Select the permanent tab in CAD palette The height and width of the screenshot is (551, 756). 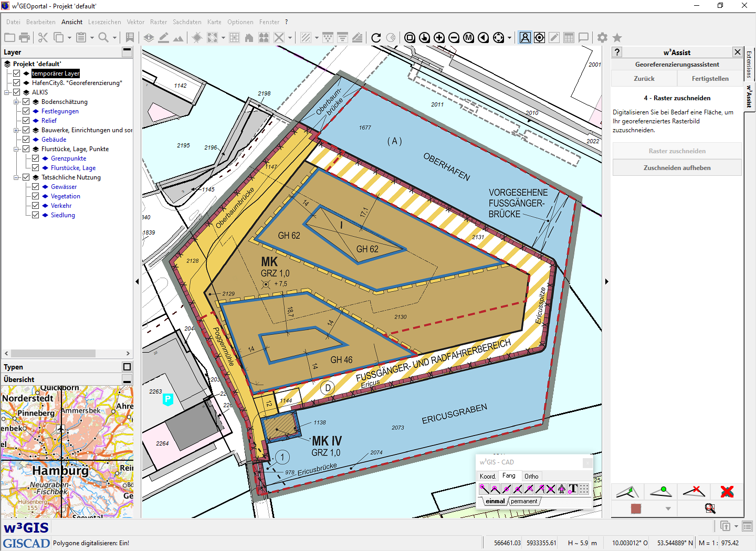(x=524, y=501)
